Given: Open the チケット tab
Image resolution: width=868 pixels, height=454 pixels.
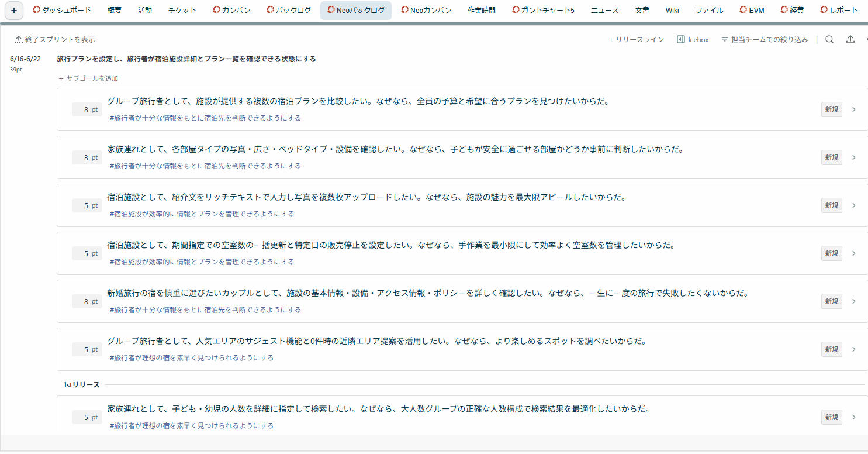Looking at the screenshot, I should click(182, 10).
